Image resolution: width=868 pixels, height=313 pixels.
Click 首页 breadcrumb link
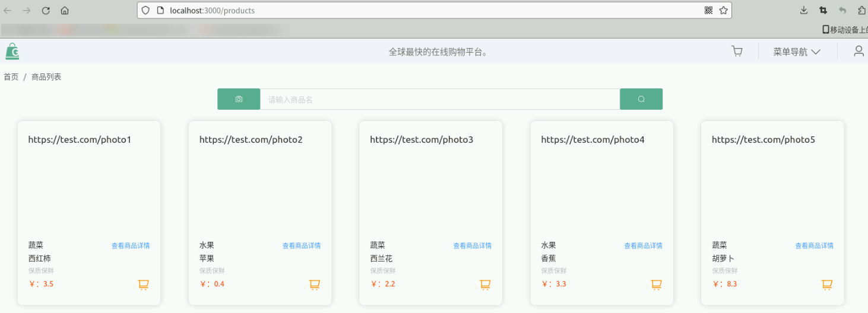pos(11,77)
